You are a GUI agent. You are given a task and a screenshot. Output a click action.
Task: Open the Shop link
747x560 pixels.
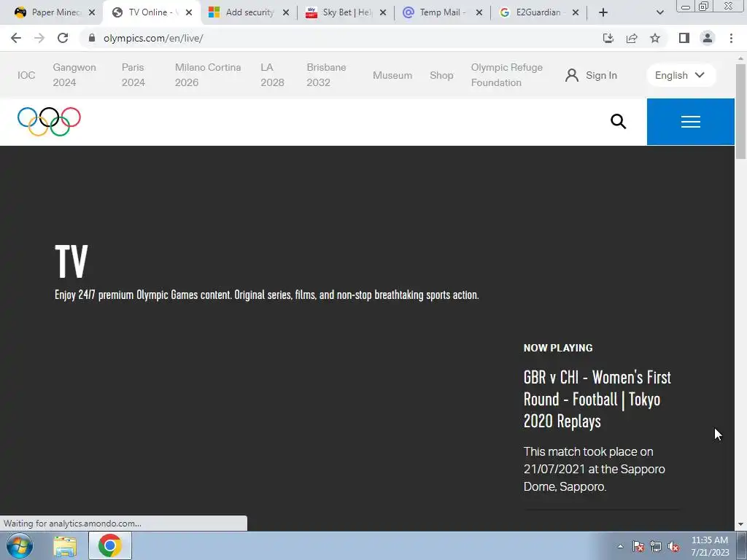tap(441, 75)
